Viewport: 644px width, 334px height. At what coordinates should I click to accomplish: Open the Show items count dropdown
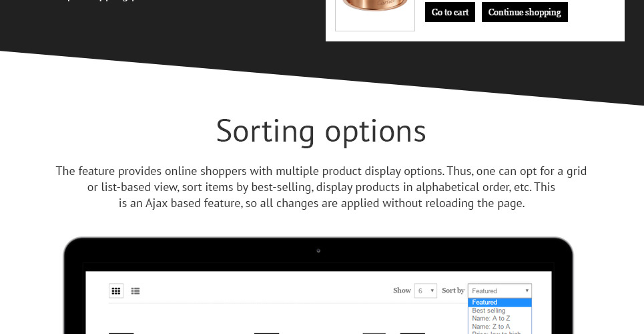click(x=425, y=291)
